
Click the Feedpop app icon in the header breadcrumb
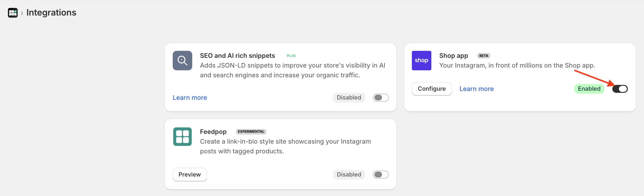[x=12, y=12]
